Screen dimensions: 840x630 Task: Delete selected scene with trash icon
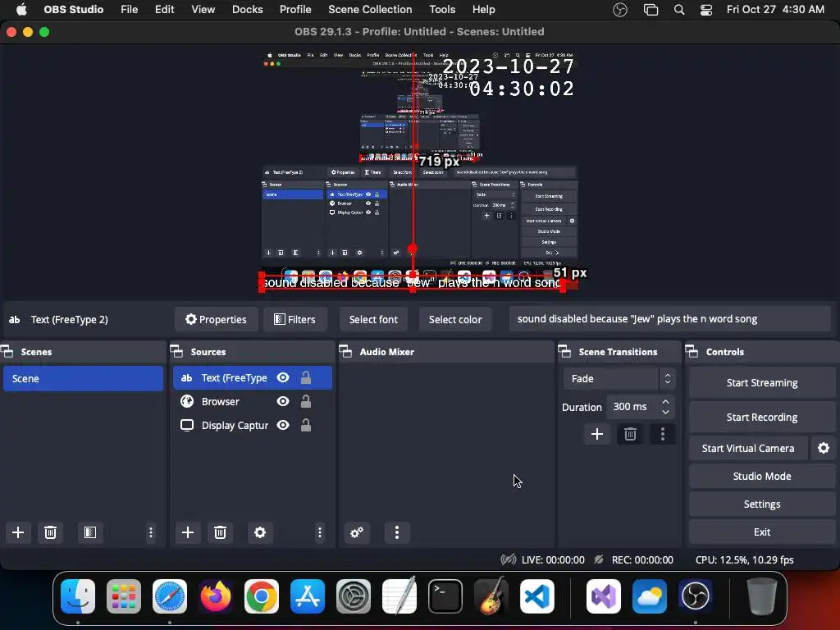(x=50, y=532)
